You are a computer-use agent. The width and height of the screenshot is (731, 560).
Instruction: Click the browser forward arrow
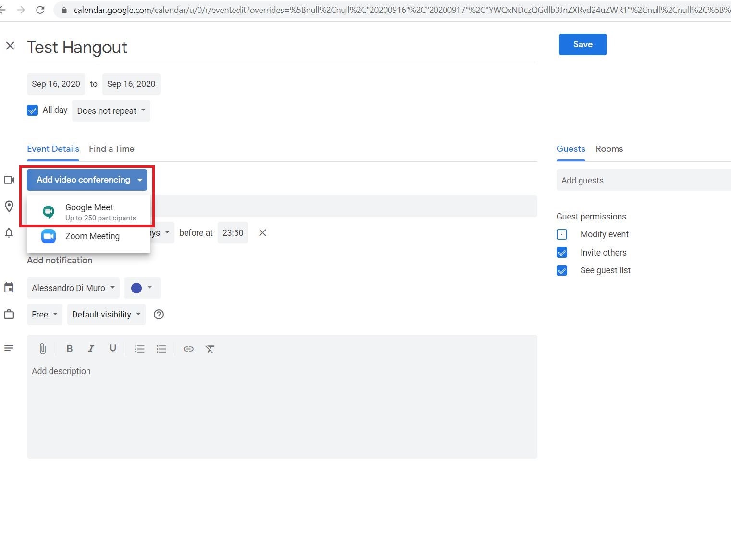(21, 10)
